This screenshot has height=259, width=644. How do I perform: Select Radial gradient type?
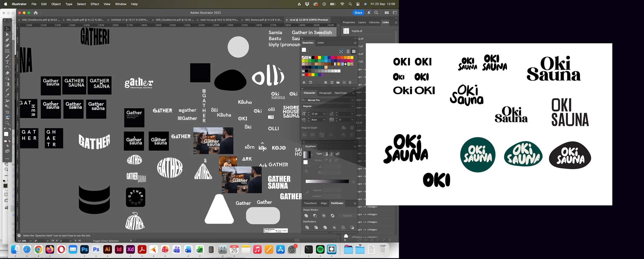(332, 154)
